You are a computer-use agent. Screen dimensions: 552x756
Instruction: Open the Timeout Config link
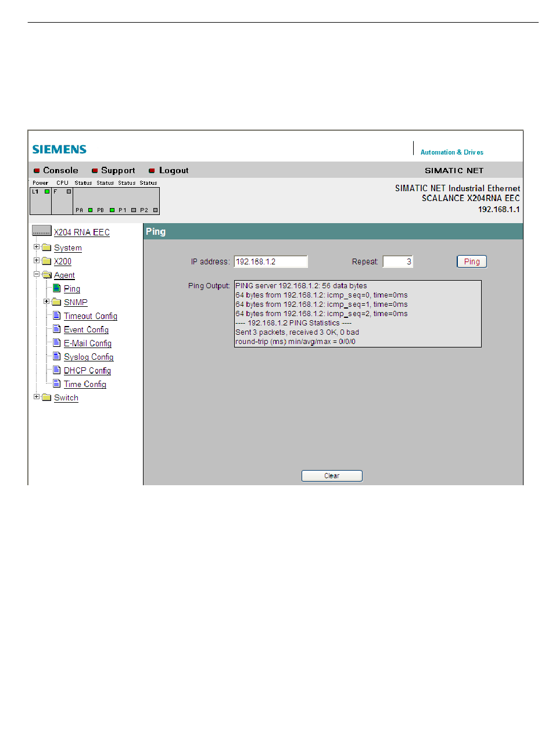[x=91, y=316]
